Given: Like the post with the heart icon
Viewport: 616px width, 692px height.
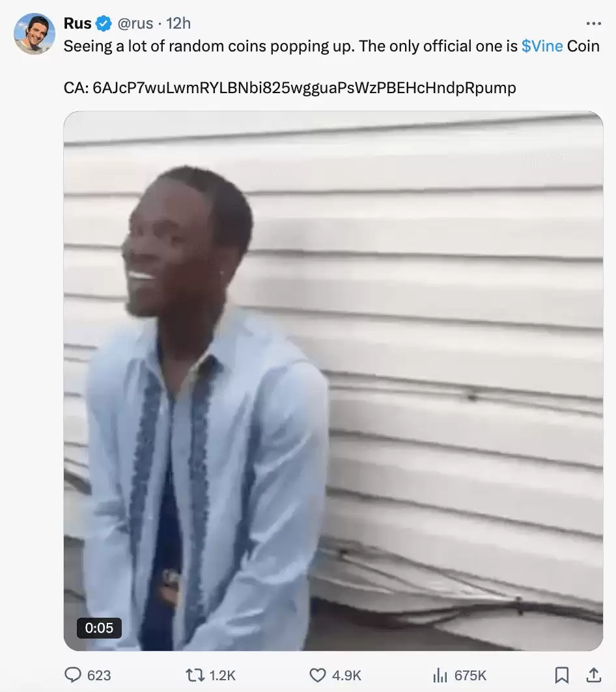Looking at the screenshot, I should [x=318, y=675].
